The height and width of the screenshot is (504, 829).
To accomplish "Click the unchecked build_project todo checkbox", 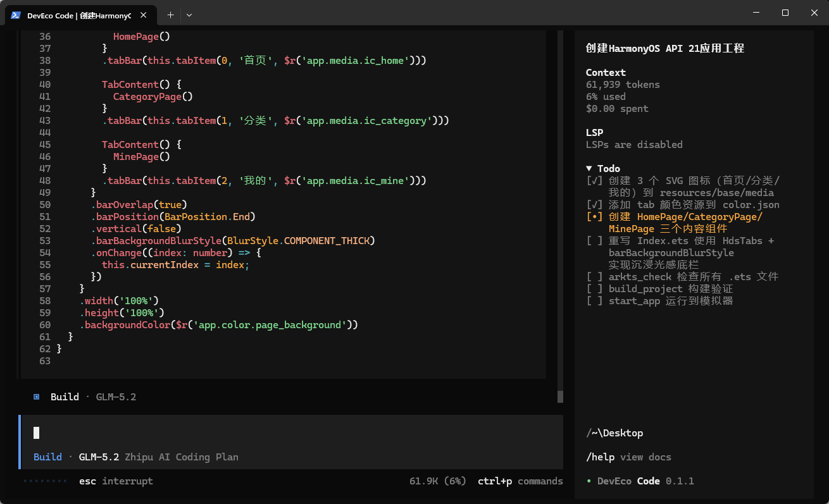I will (x=594, y=288).
